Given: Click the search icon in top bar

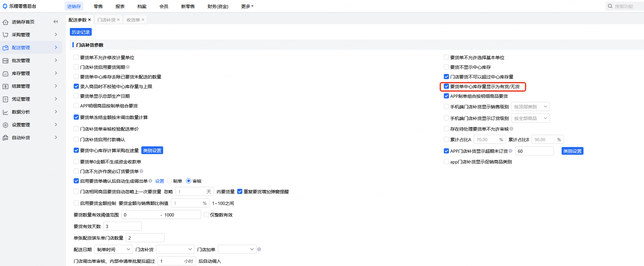Looking at the screenshot, I should coord(610,6).
